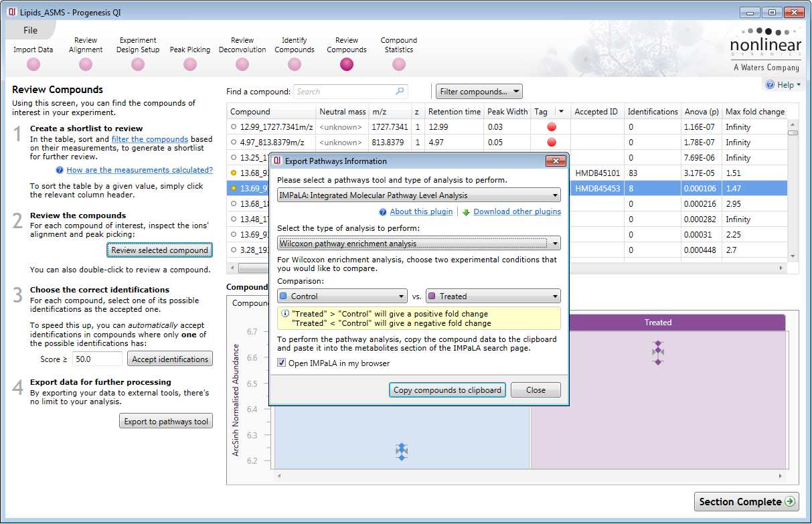Open filter the compounds link
Screen dimensions: 812x524
coord(150,139)
